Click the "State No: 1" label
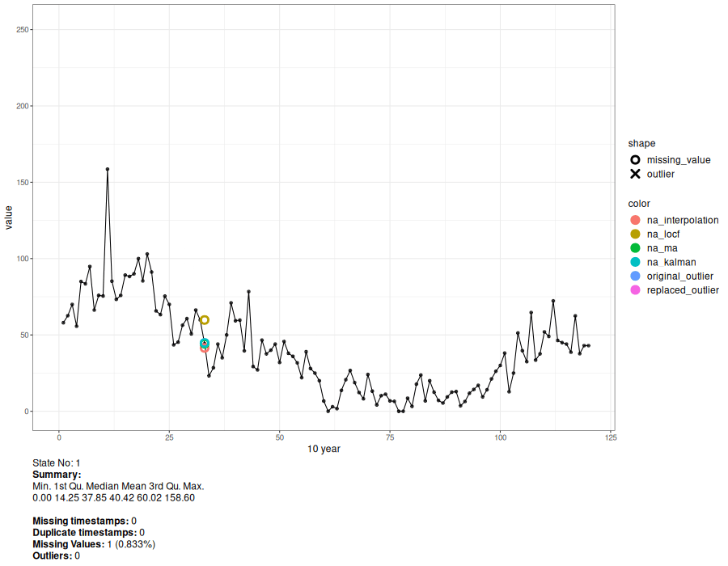This screenshot has width=728, height=566. 56,463
